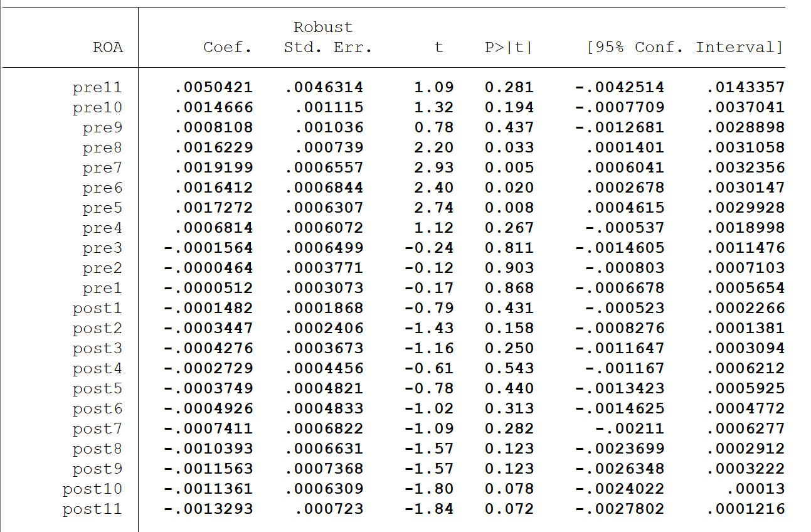Click the P>|t| column header
Screen dimensions: 811x532
tap(509, 48)
